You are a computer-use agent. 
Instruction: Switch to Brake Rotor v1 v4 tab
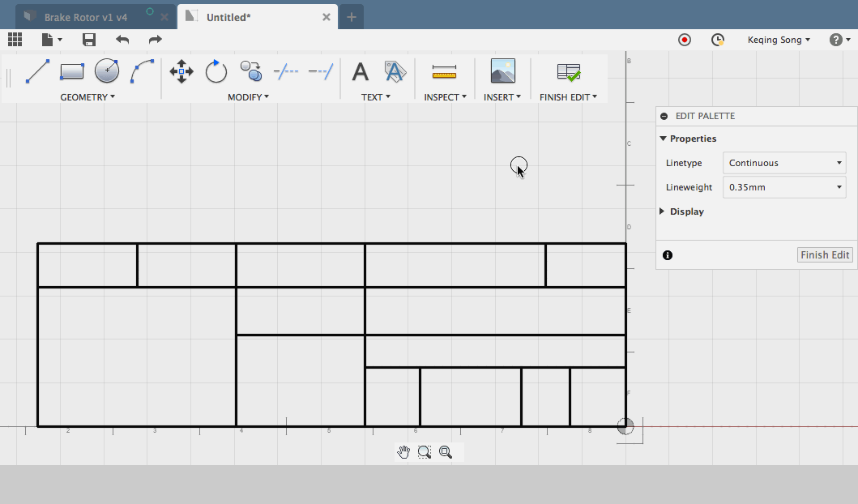(85, 17)
